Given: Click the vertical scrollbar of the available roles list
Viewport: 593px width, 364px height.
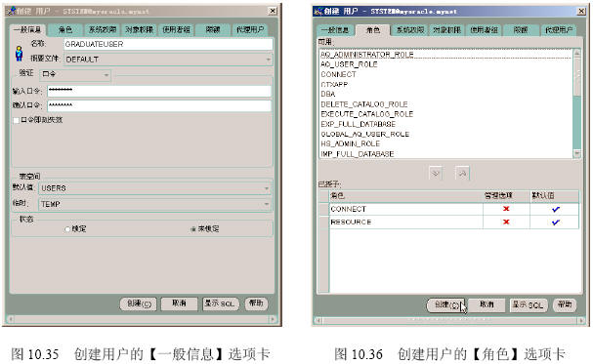Looking at the screenshot, I should click(576, 103).
